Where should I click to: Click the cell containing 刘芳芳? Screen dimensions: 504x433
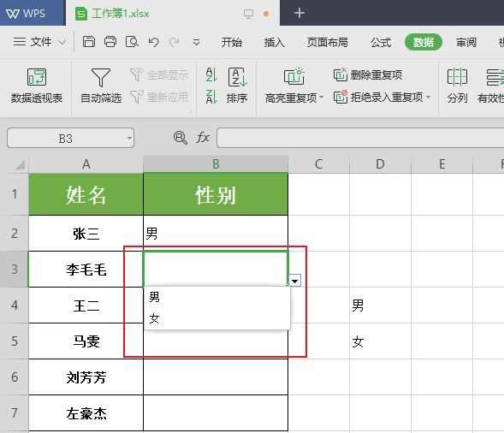click(x=86, y=377)
